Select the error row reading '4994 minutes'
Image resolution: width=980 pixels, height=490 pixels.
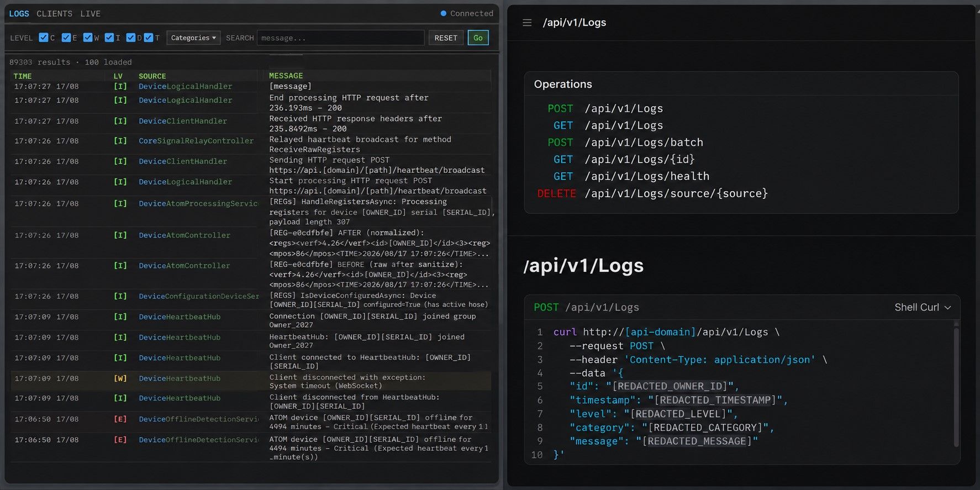click(x=251, y=422)
